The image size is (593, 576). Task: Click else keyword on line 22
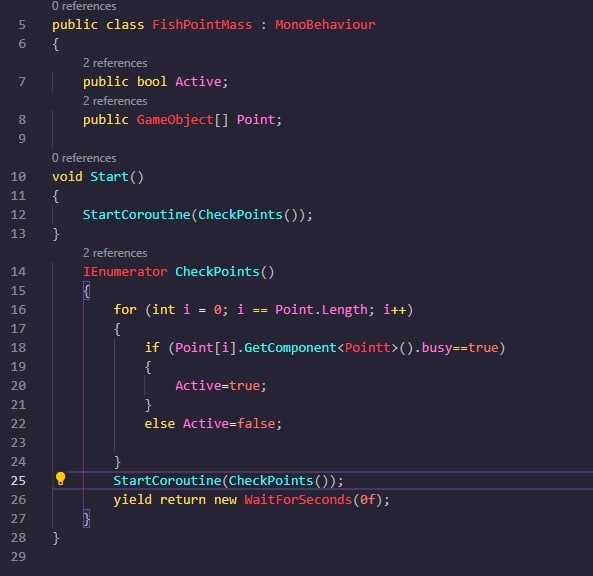click(x=160, y=424)
